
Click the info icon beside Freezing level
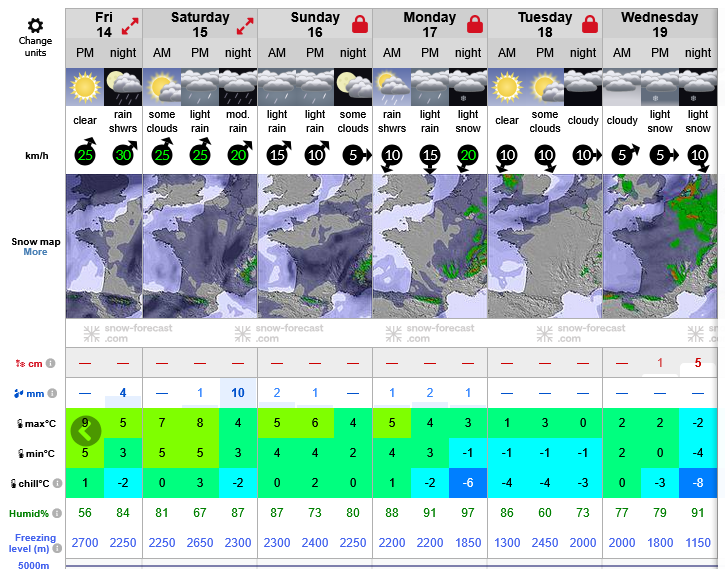(x=57, y=548)
